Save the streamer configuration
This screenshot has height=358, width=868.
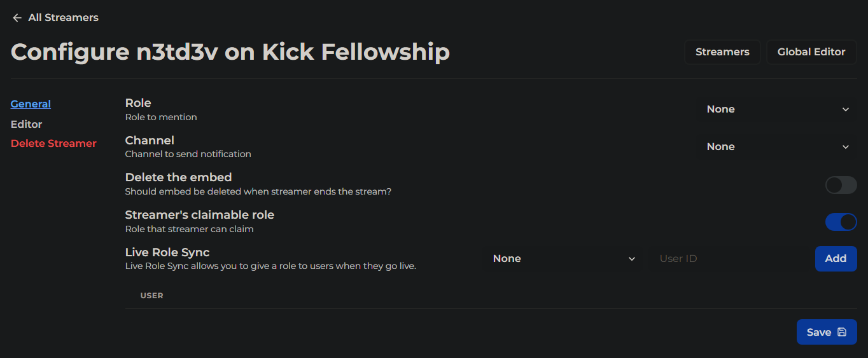point(827,332)
